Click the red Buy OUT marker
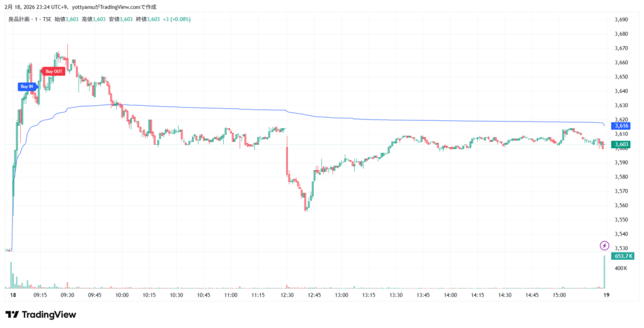 54,71
